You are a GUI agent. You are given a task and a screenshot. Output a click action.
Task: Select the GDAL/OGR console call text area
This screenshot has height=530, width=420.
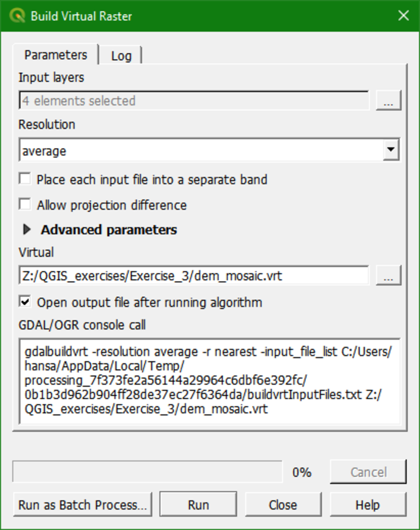(209, 380)
